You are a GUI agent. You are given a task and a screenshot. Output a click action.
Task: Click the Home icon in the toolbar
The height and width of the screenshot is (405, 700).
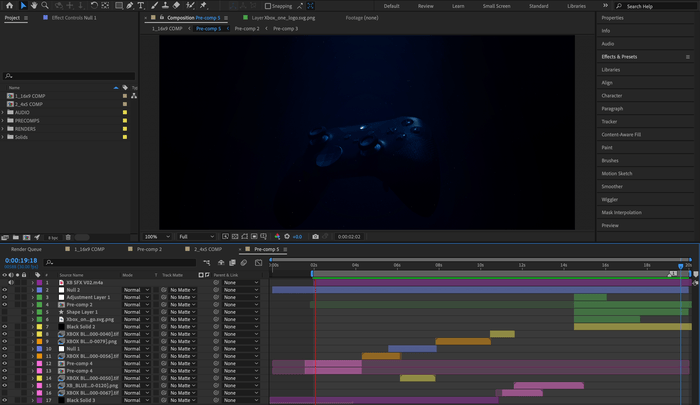point(9,5)
